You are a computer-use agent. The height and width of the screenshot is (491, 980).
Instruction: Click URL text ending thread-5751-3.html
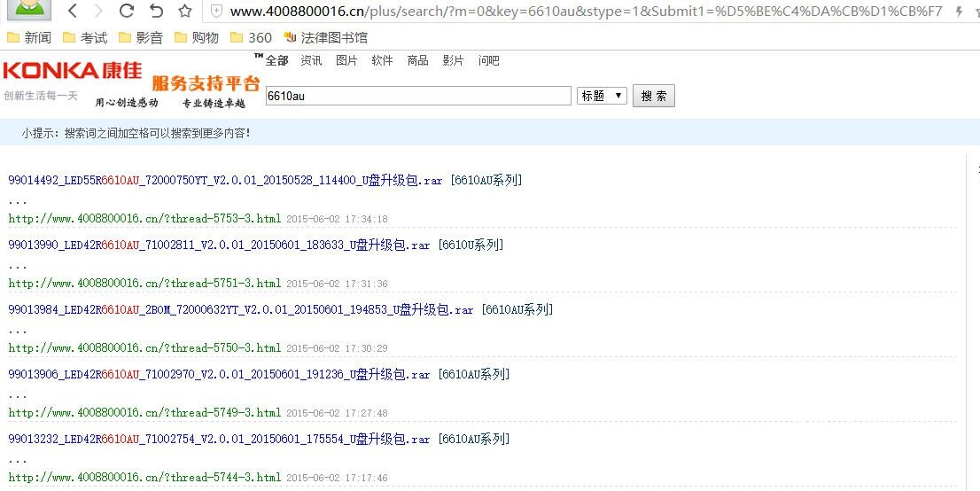pyautogui.click(x=144, y=283)
